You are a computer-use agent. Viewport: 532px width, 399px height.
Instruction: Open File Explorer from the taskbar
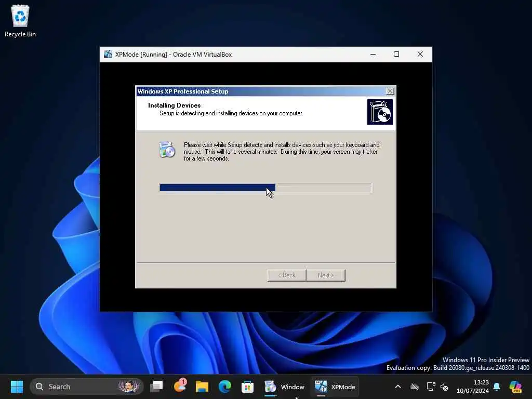click(x=202, y=387)
